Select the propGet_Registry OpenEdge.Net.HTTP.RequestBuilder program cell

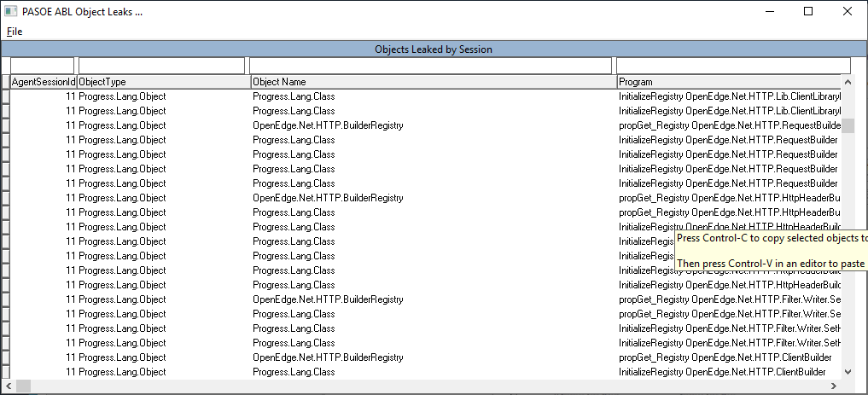(729, 125)
